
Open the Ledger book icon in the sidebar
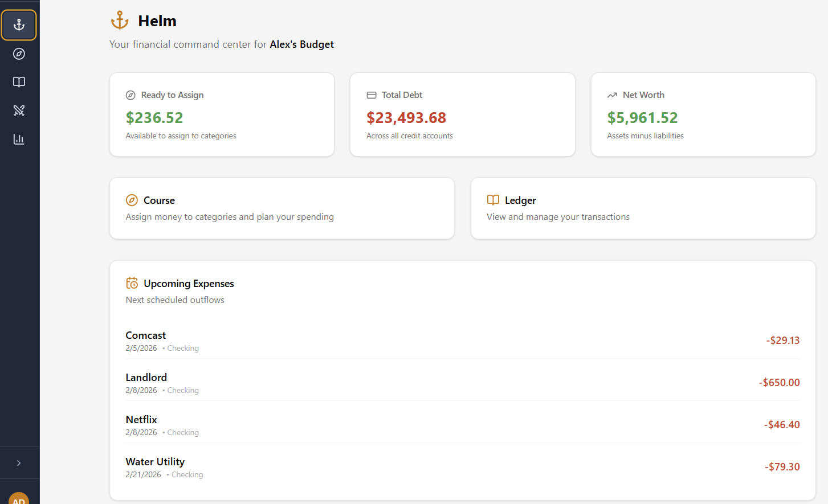pyautogui.click(x=19, y=82)
